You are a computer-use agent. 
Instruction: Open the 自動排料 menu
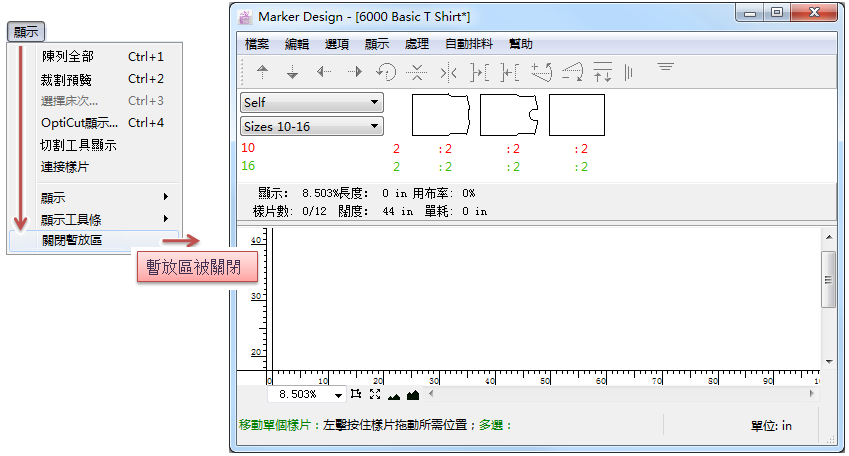(468, 44)
